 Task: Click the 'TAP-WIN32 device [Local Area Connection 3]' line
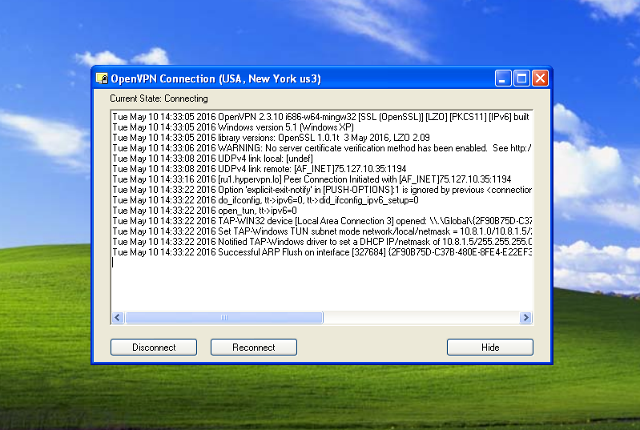pyautogui.click(x=322, y=221)
